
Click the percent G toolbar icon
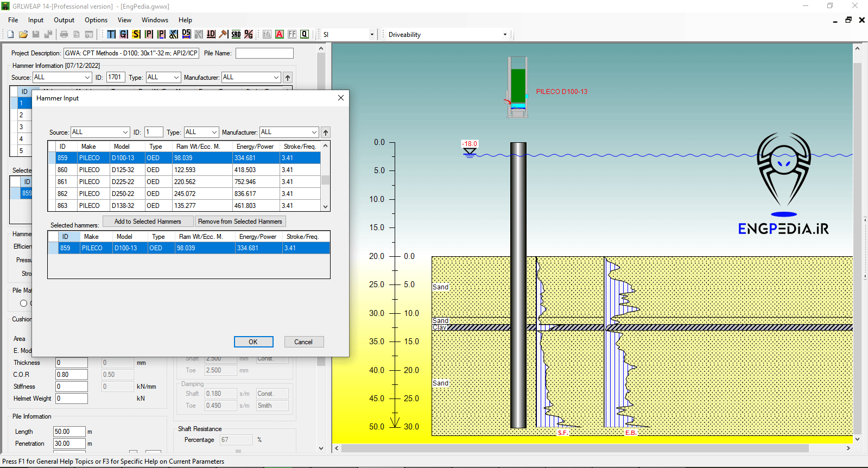coord(249,34)
